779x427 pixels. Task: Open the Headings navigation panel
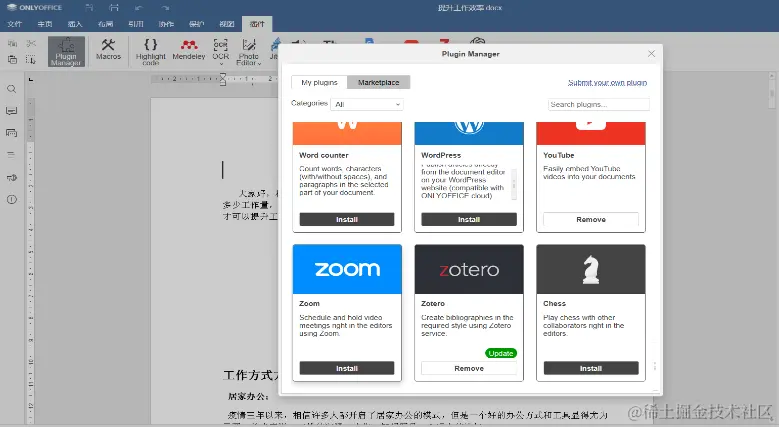pyautogui.click(x=11, y=155)
